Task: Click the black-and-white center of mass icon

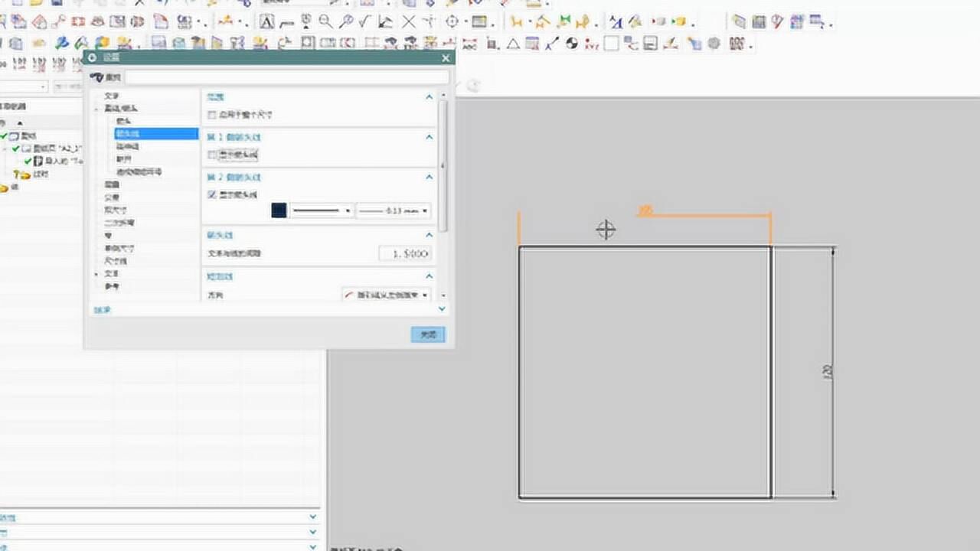Action: click(572, 44)
